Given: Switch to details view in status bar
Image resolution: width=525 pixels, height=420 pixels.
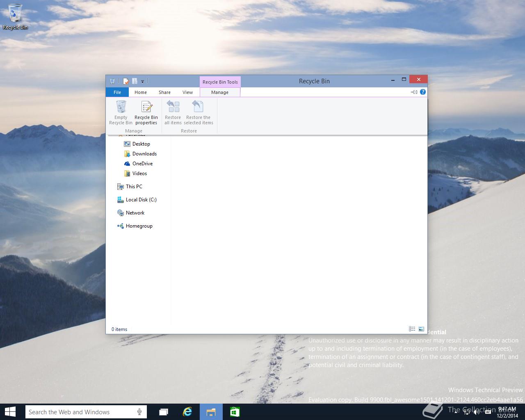Looking at the screenshot, I should tap(412, 329).
